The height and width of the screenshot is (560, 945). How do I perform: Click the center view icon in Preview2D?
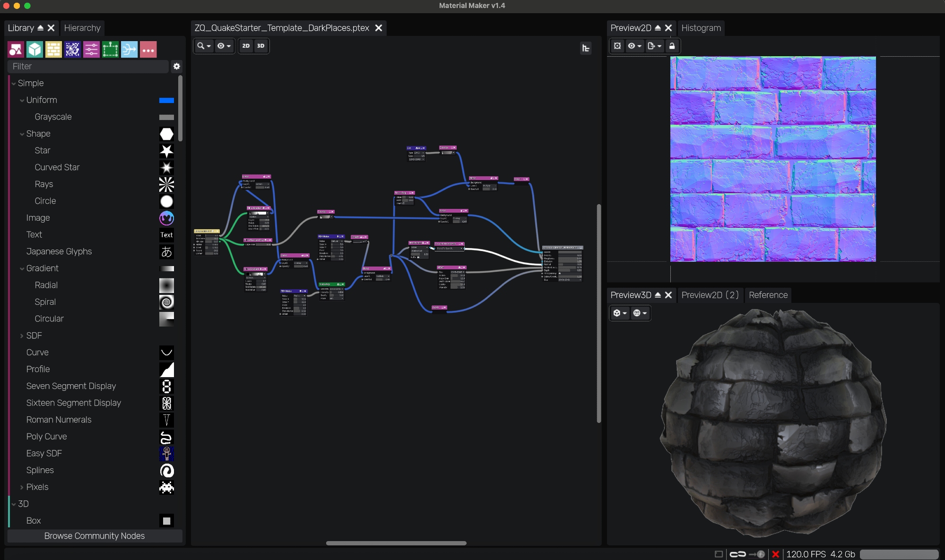pos(617,46)
